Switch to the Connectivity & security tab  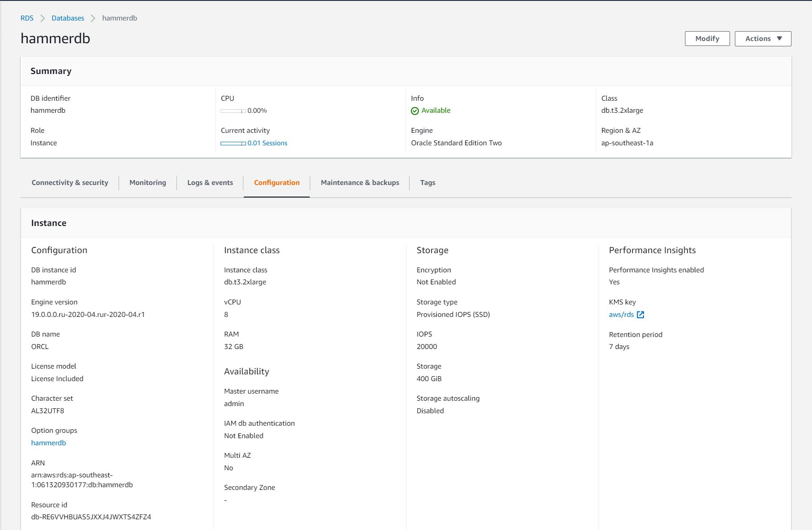coord(70,183)
